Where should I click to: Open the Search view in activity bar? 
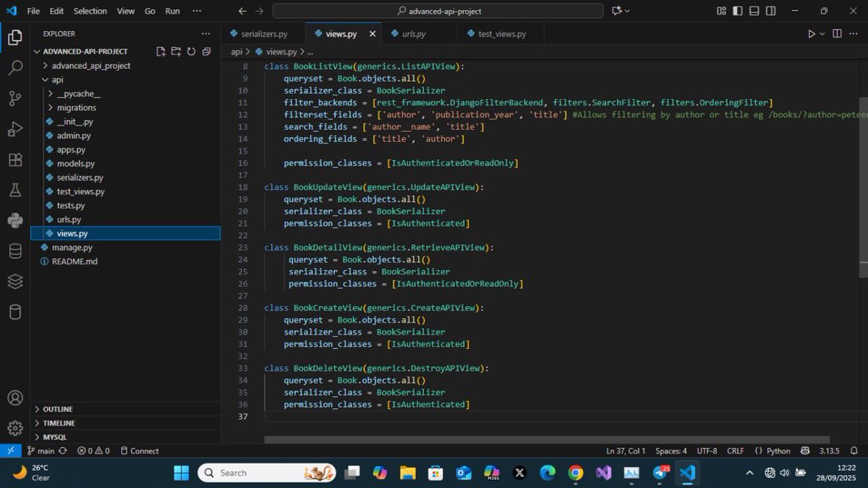(x=14, y=68)
